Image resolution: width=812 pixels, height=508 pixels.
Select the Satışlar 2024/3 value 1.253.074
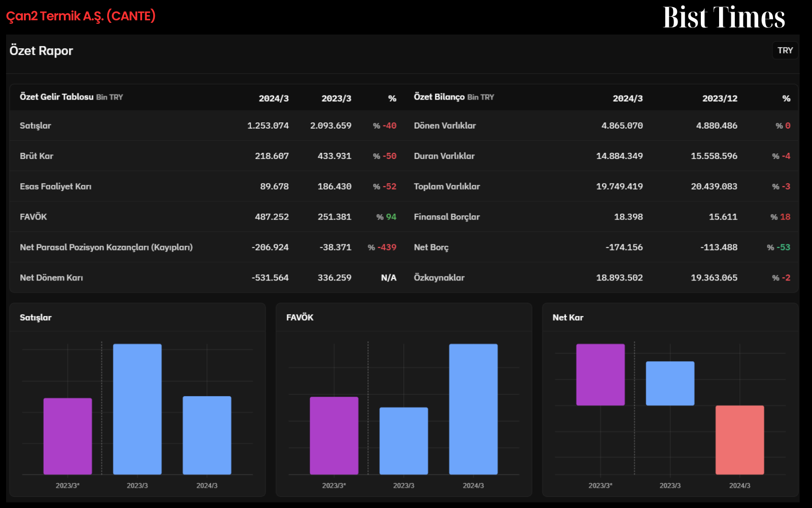268,125
